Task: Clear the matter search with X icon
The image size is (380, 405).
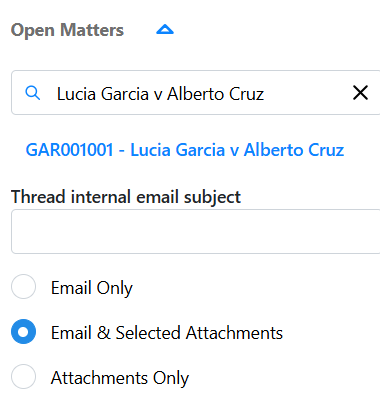Action: (360, 93)
